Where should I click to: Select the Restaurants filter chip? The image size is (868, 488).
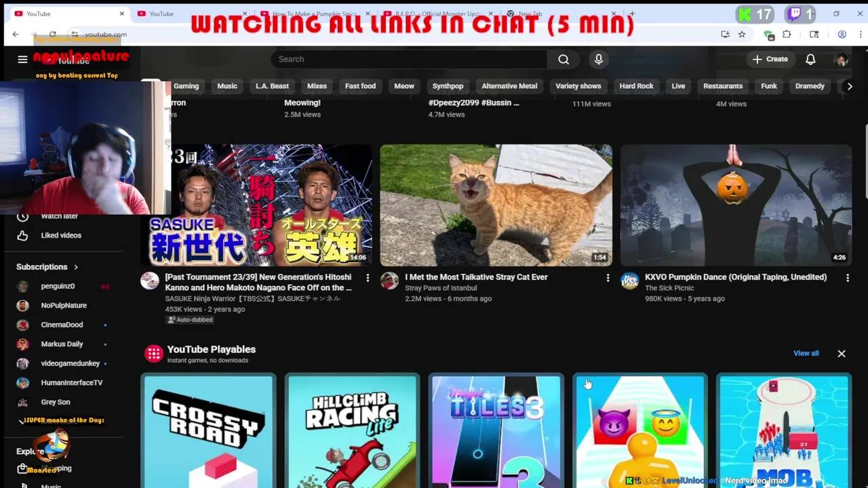[x=723, y=86]
